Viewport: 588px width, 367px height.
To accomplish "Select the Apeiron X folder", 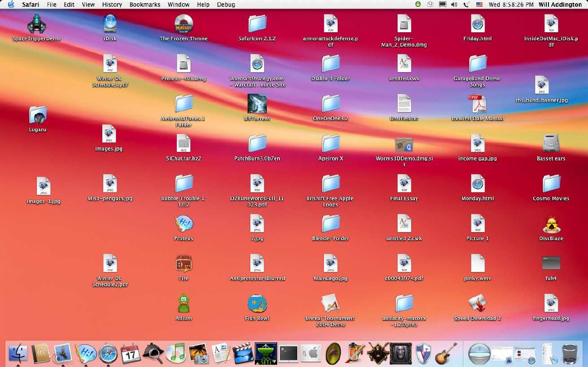I will point(331,143).
